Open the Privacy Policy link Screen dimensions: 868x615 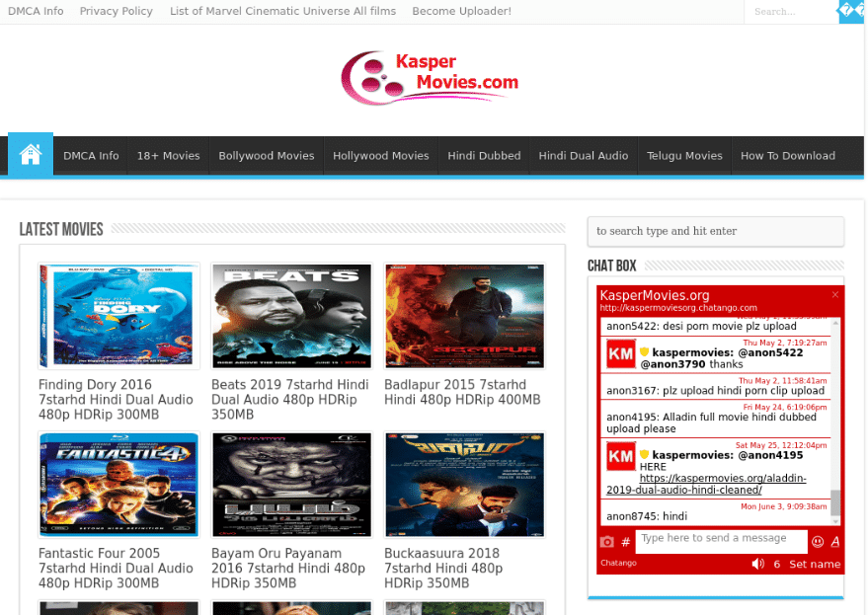[116, 11]
